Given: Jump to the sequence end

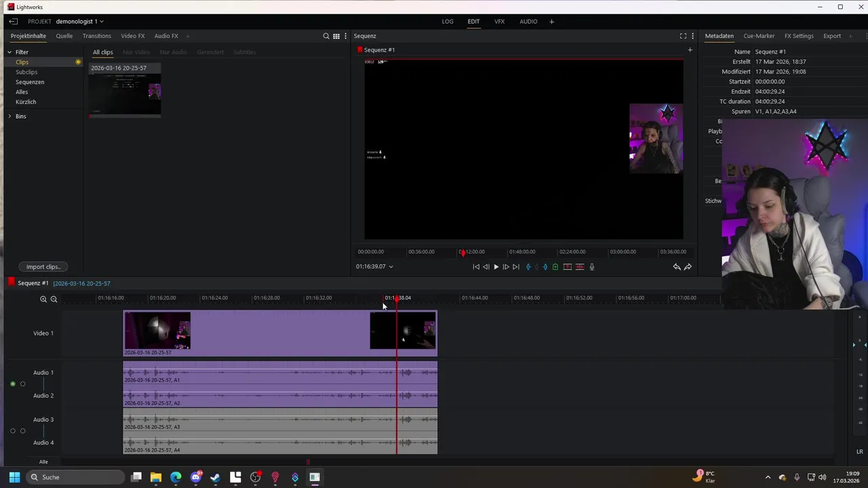Looking at the screenshot, I should point(516,267).
